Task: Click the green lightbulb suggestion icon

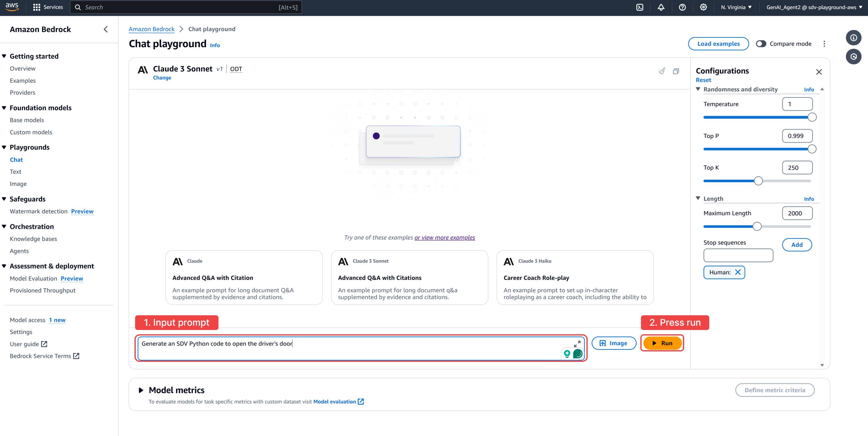Action: pyautogui.click(x=567, y=354)
